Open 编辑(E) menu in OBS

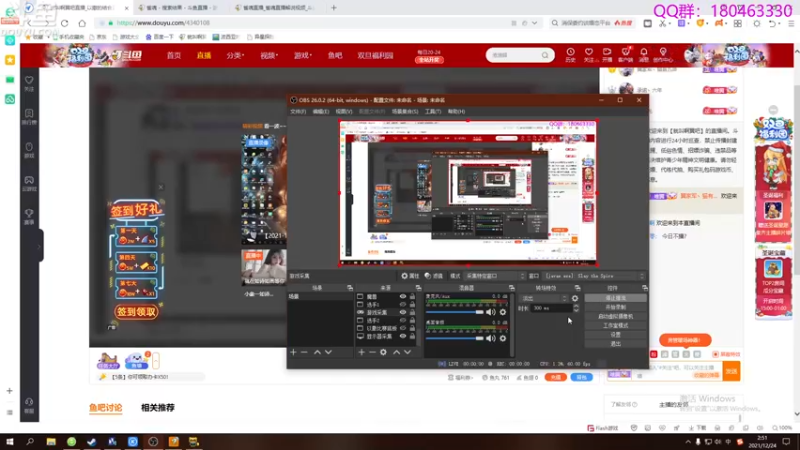320,111
